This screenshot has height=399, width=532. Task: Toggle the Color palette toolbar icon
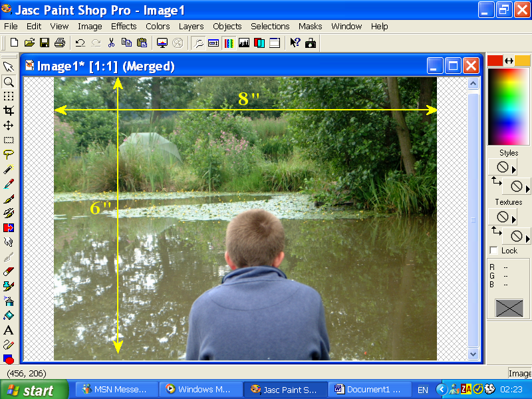pyautogui.click(x=229, y=43)
